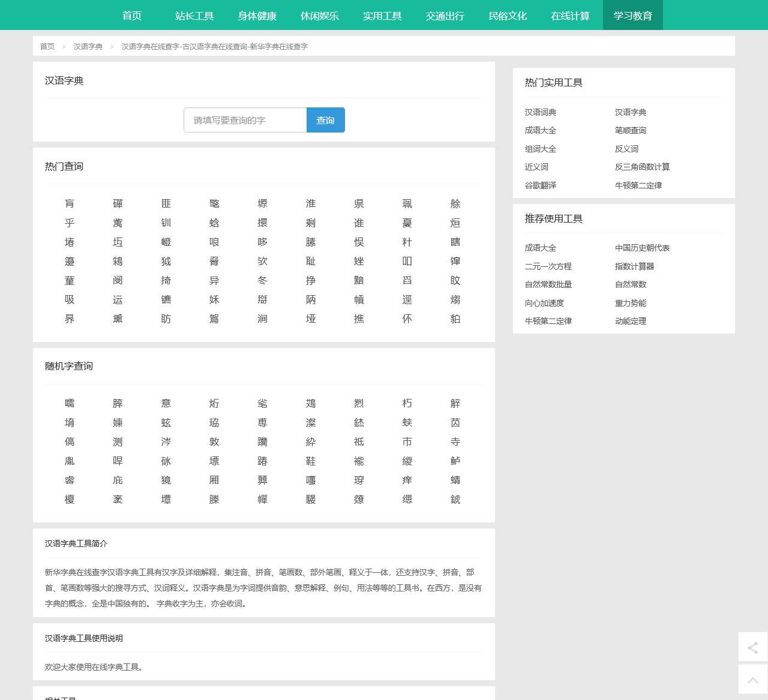Select 谷歌翻译 link in sidebar
Image resolution: width=768 pixels, height=700 pixels.
[x=541, y=185]
